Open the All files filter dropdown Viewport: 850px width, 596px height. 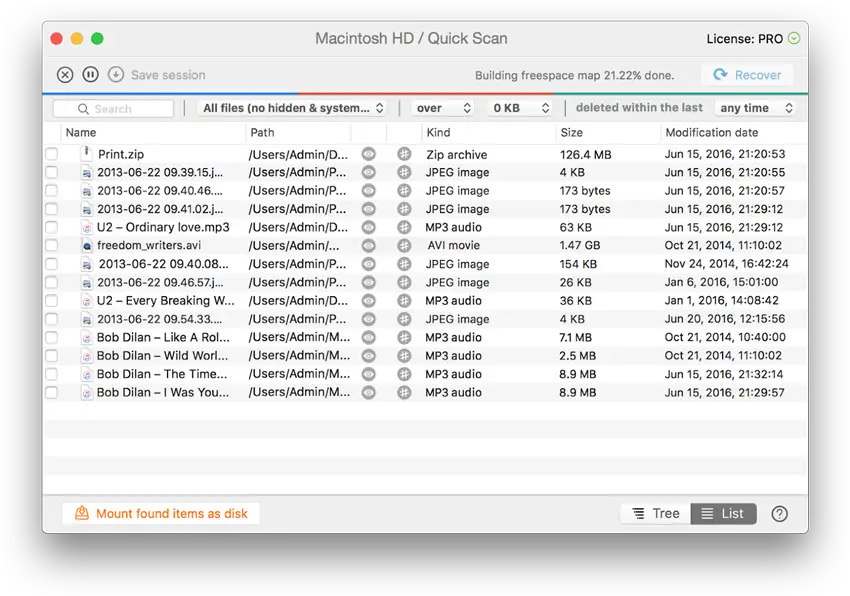(x=293, y=108)
